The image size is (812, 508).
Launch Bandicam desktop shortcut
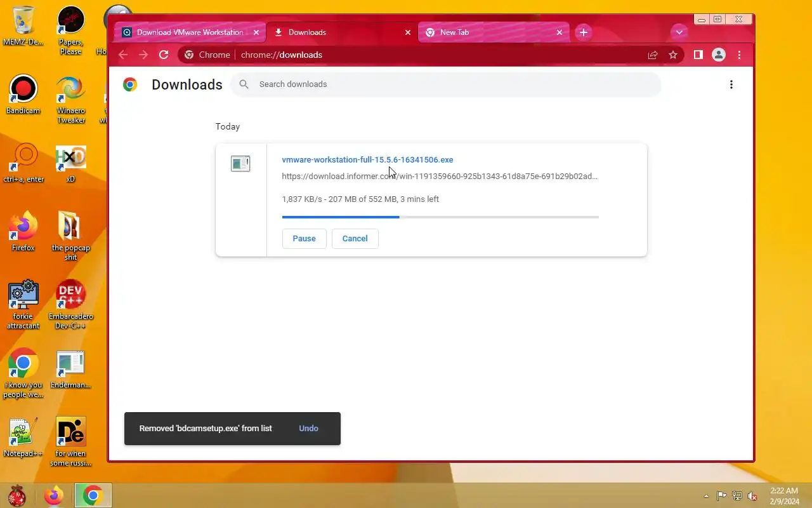tap(23, 95)
